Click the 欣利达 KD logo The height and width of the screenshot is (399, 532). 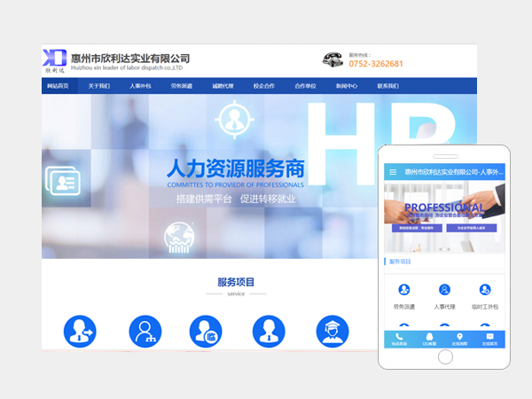(54, 60)
